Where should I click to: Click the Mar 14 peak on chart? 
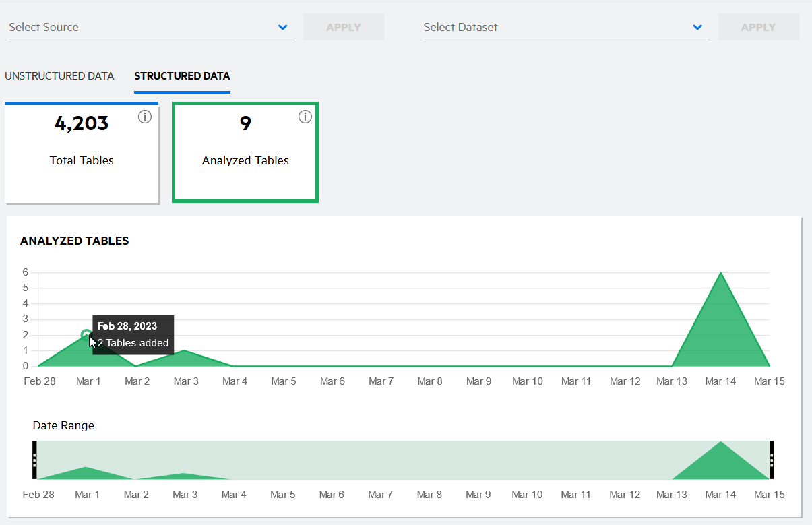tap(721, 273)
